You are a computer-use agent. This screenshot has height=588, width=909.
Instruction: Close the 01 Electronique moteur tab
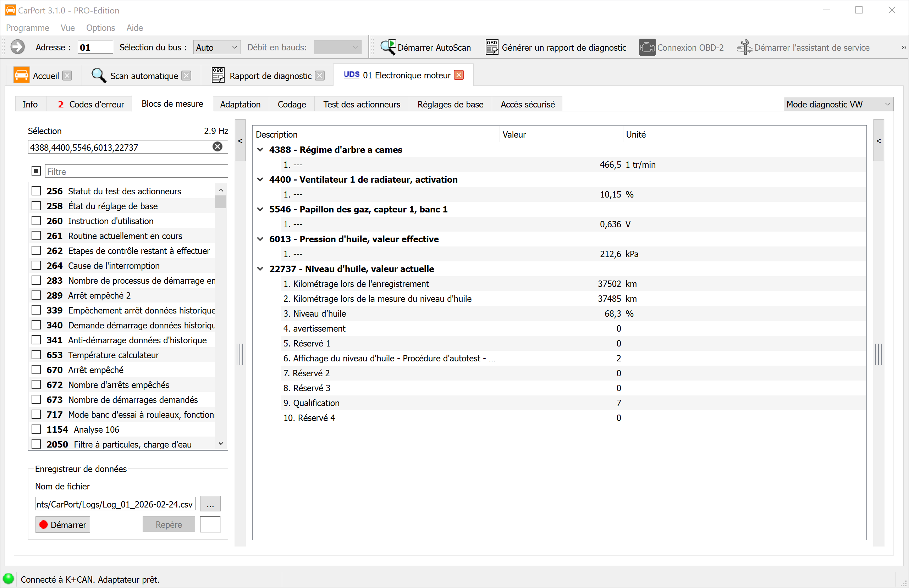click(459, 75)
